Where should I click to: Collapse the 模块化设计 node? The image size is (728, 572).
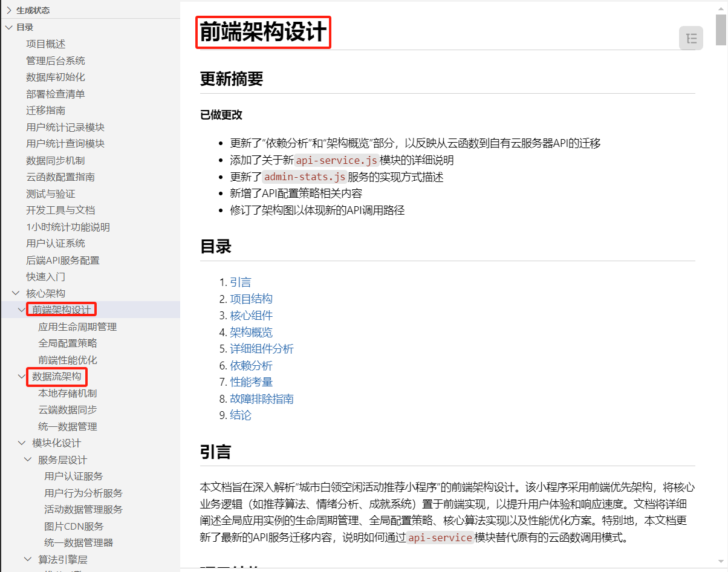(22, 443)
